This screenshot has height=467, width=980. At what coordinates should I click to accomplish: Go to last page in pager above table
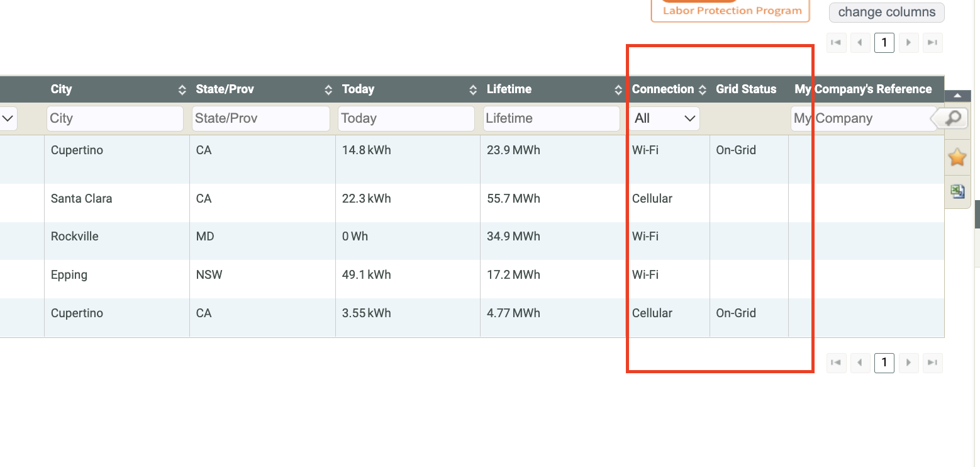pyautogui.click(x=933, y=42)
